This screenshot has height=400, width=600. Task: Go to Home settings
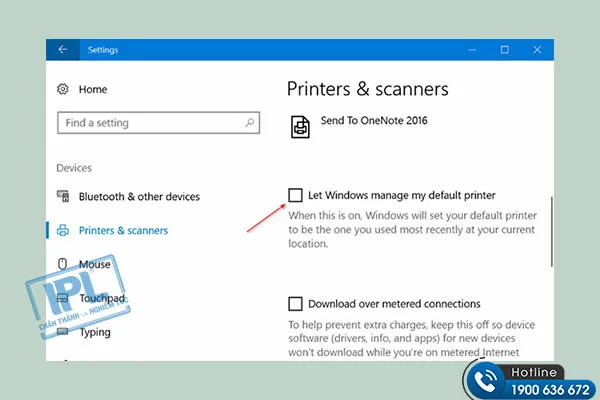click(x=93, y=89)
